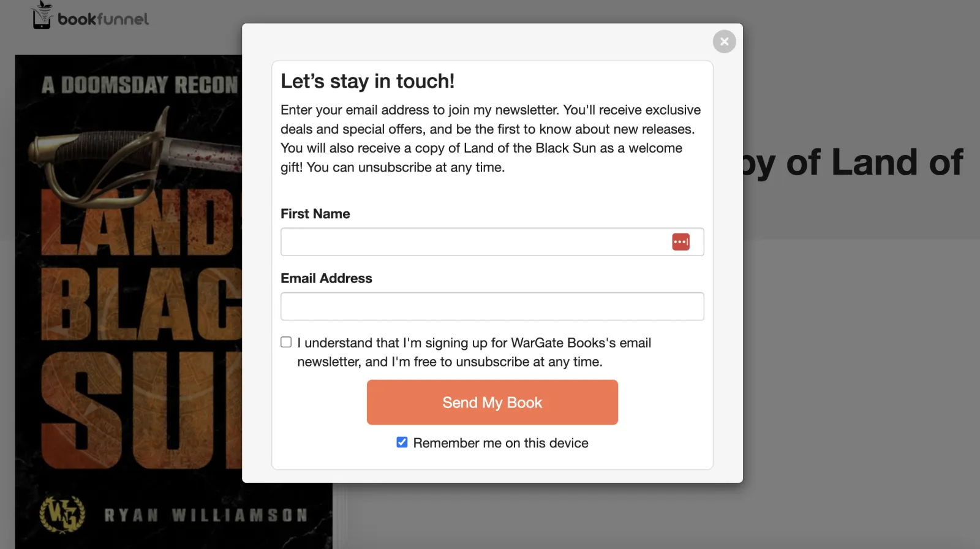
Task: Open the password manager icon in First Name
Action: tap(680, 242)
